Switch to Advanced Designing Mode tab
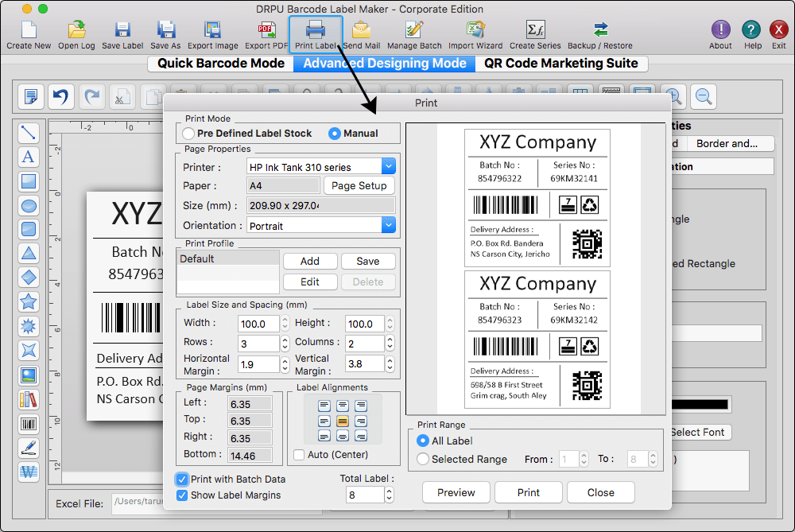Image resolution: width=795 pixels, height=532 pixels. (384, 64)
